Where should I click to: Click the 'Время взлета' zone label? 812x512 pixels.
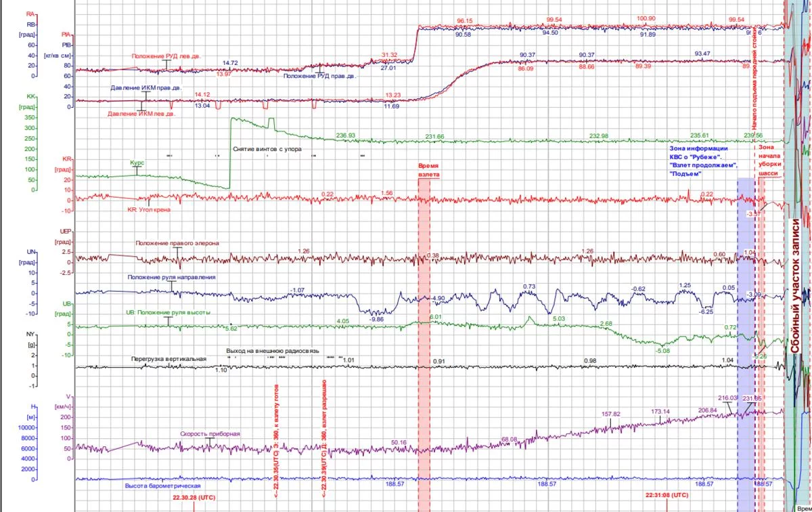click(x=429, y=171)
